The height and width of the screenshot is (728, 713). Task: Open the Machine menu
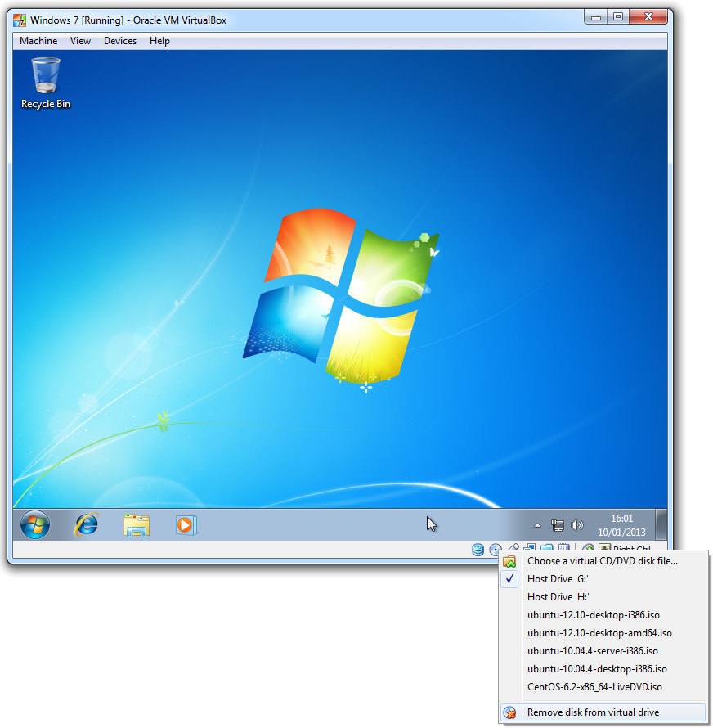click(x=38, y=41)
